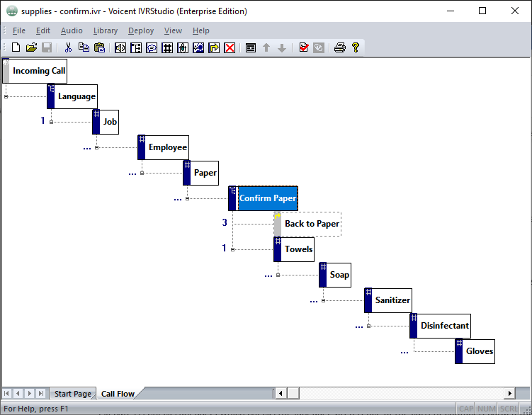
Task: Collapse the Incoming Call tree node
Action: coord(6,96)
